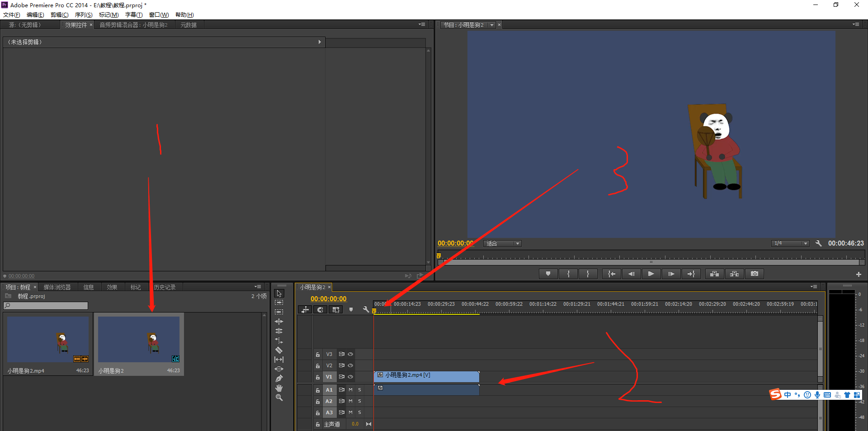Switch to the 元数据 tab
Image resolution: width=868 pixels, height=431 pixels.
(189, 25)
